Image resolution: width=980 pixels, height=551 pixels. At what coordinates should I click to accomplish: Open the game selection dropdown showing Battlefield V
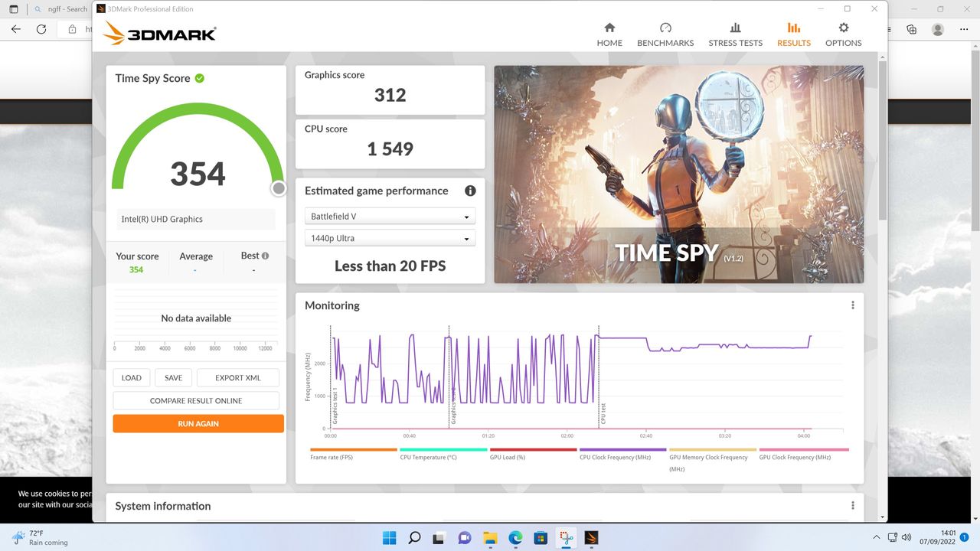click(x=390, y=217)
